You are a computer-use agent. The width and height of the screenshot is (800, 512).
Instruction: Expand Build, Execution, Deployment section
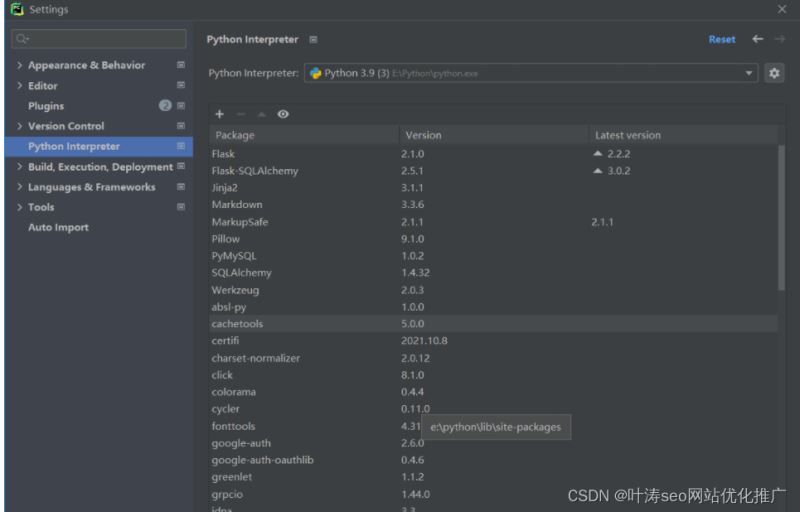tap(19, 166)
